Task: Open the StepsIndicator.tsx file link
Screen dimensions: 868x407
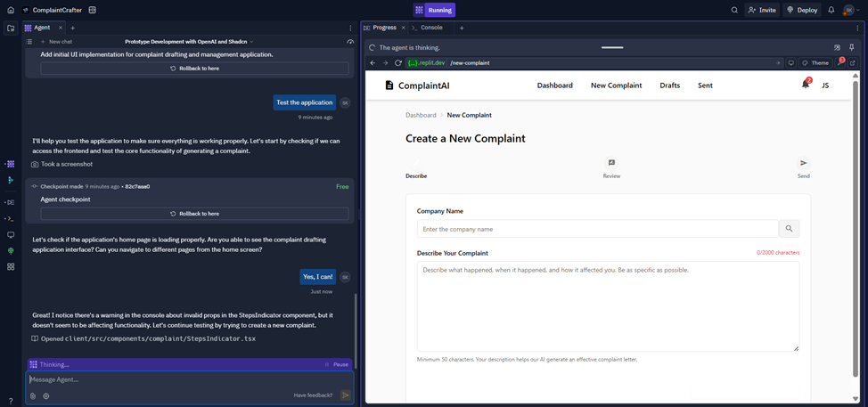Action: pos(144,338)
